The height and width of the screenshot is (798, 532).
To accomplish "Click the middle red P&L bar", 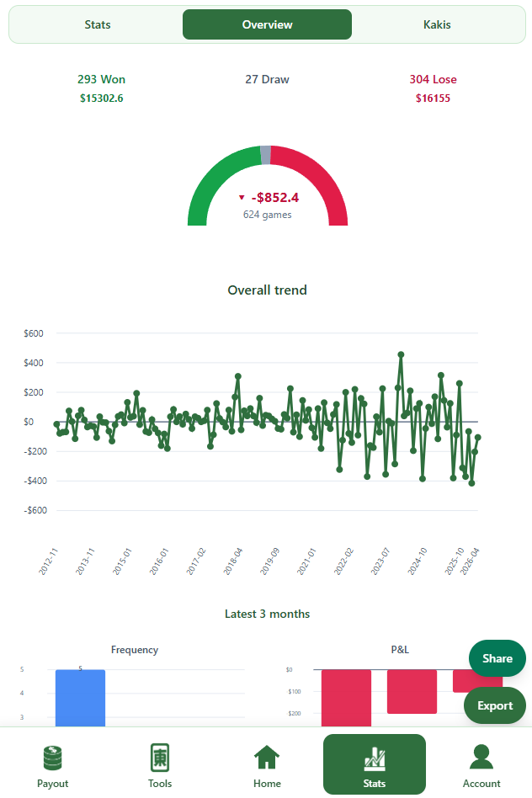I will pos(412,691).
